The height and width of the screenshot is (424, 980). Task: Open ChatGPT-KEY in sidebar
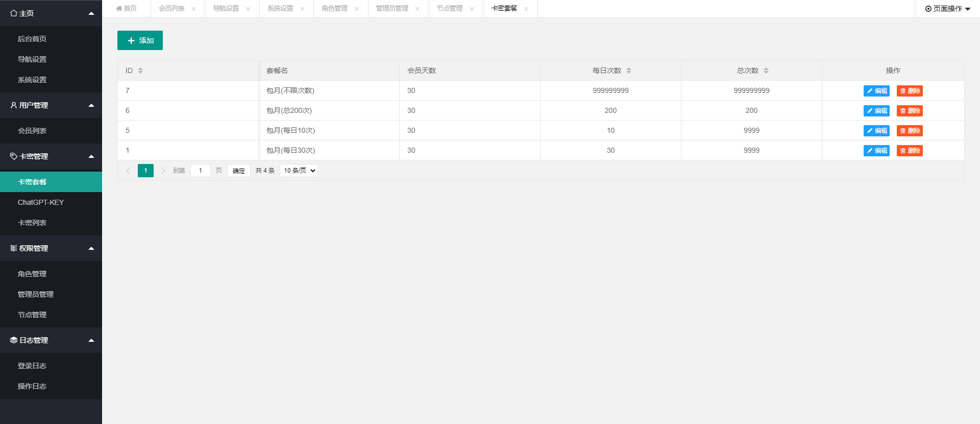click(x=41, y=202)
